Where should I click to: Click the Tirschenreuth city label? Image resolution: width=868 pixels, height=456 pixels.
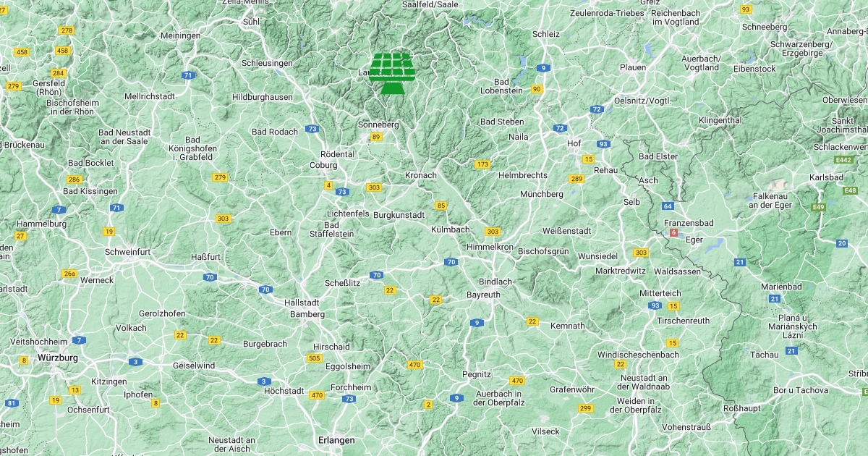click(x=684, y=321)
